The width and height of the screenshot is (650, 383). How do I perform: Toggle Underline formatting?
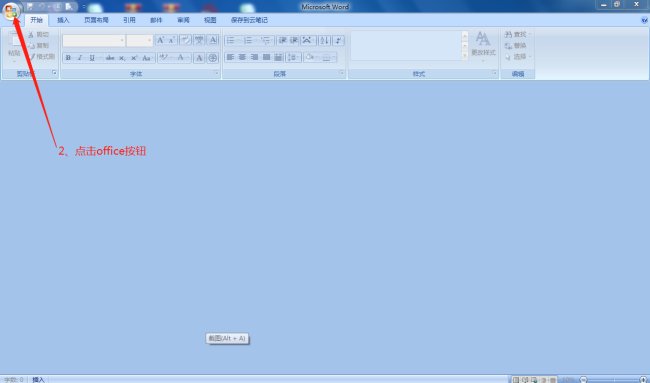[x=92, y=58]
